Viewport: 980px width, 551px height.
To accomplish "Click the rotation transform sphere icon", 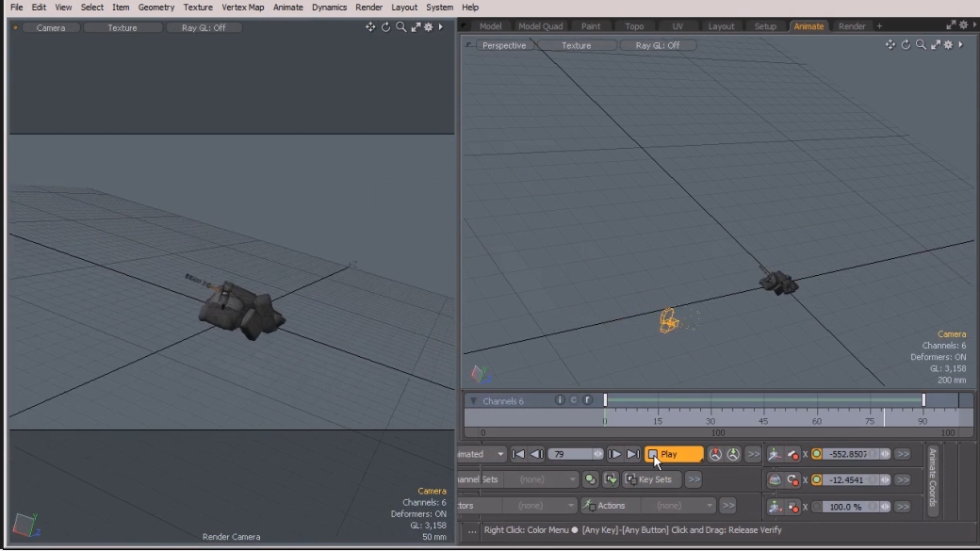I will click(x=775, y=479).
